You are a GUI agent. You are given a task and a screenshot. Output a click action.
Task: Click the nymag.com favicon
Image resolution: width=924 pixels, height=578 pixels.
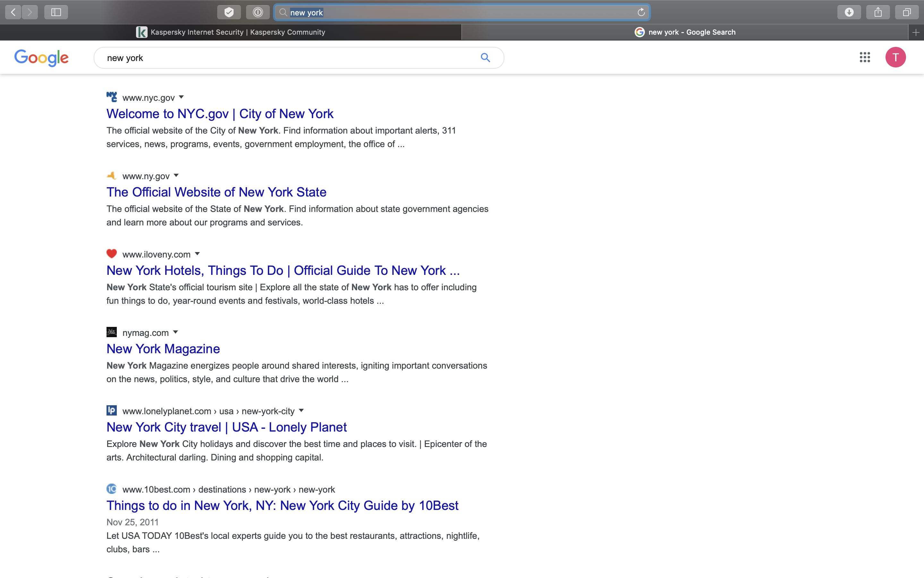tap(112, 332)
